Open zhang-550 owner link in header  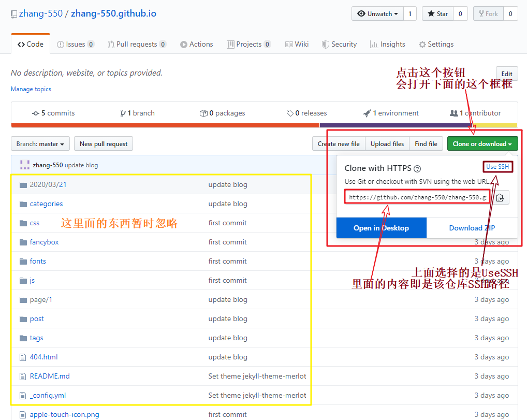pos(41,13)
